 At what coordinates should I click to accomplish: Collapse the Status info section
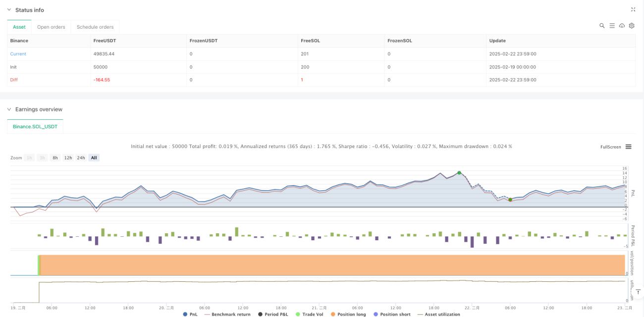point(9,10)
